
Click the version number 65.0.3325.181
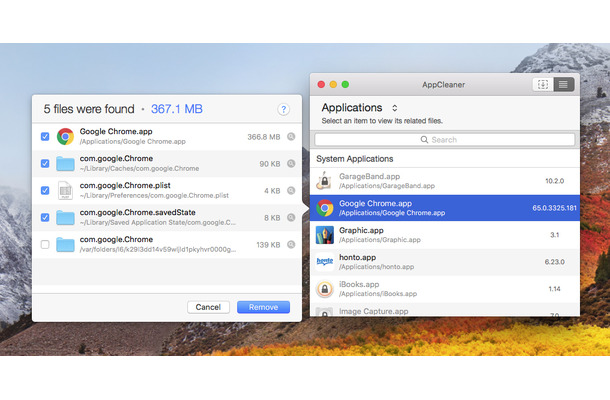[554, 208]
